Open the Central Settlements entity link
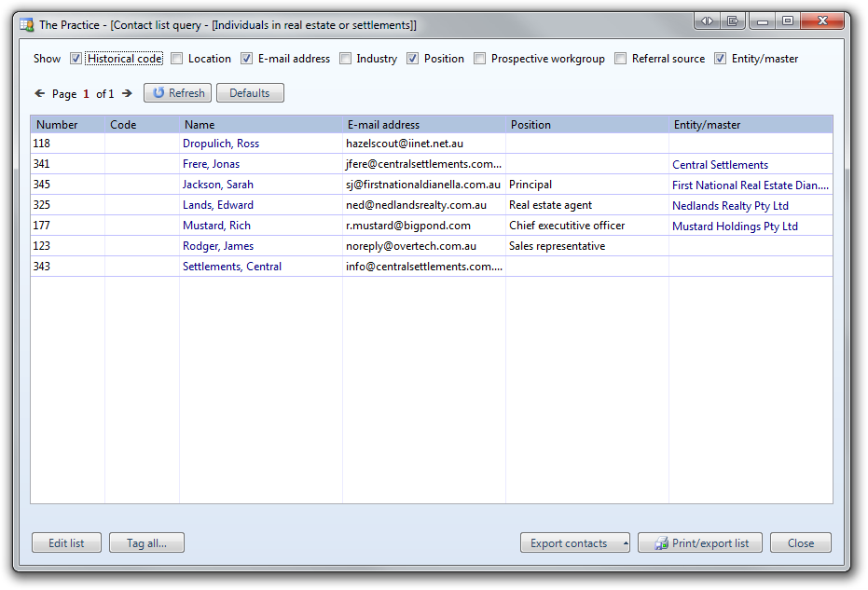Viewport: 868px width, 590px height. (720, 164)
